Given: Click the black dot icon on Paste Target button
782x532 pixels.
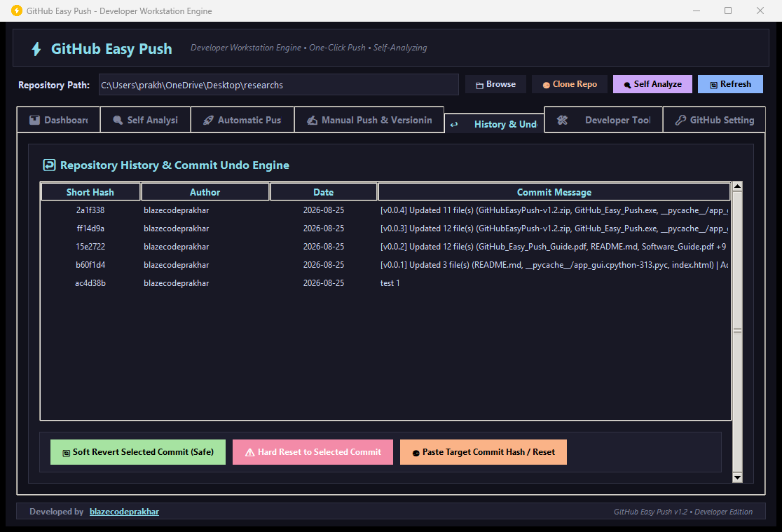Looking at the screenshot, I should click(x=416, y=453).
